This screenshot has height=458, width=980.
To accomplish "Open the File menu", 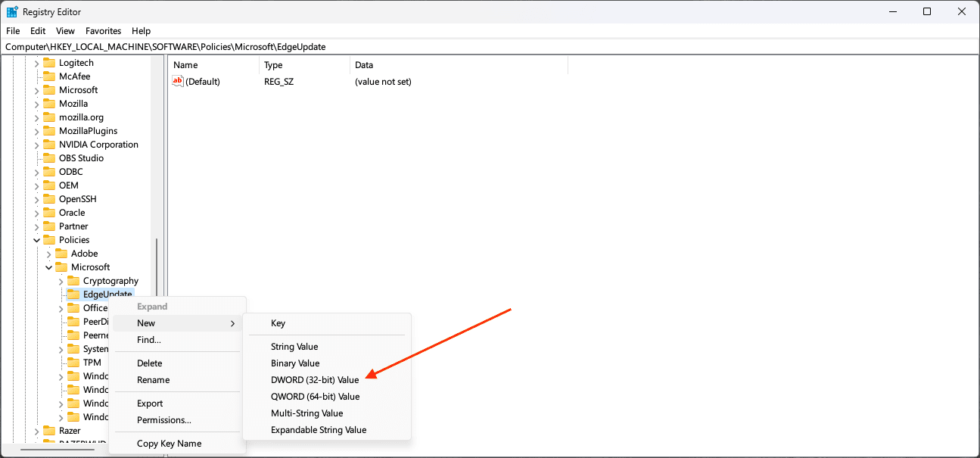I will tap(13, 31).
